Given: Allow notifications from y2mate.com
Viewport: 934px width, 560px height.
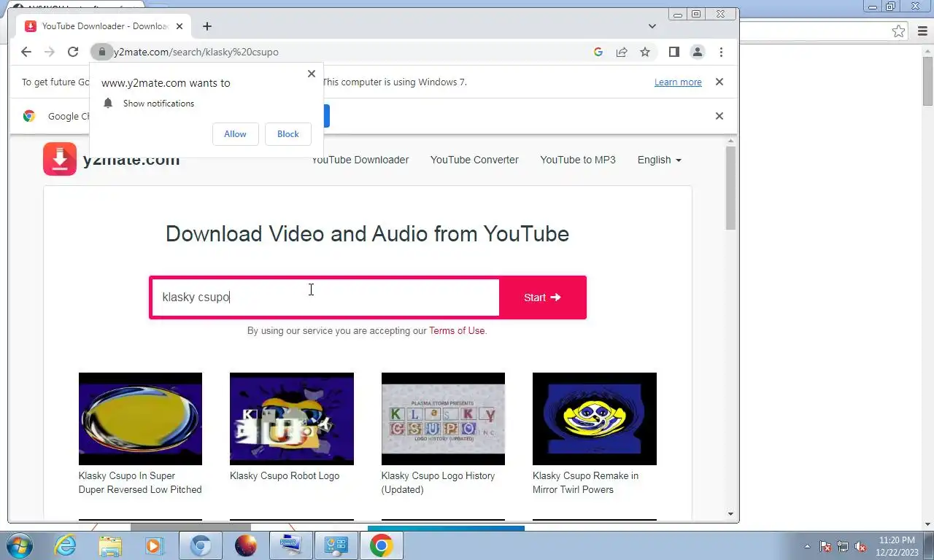Looking at the screenshot, I should coord(235,134).
